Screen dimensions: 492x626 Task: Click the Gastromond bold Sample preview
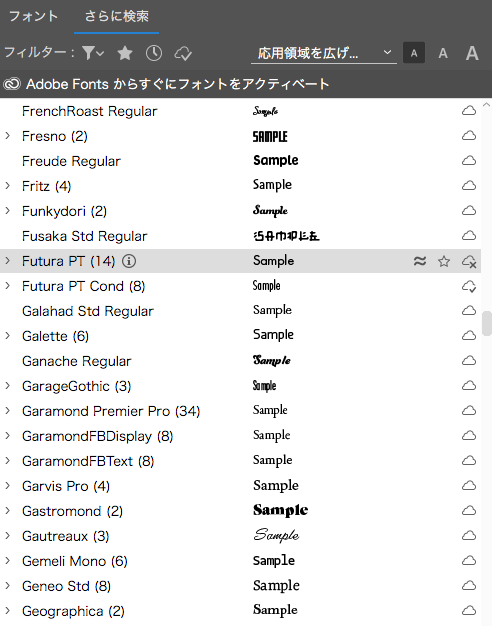[x=280, y=510]
